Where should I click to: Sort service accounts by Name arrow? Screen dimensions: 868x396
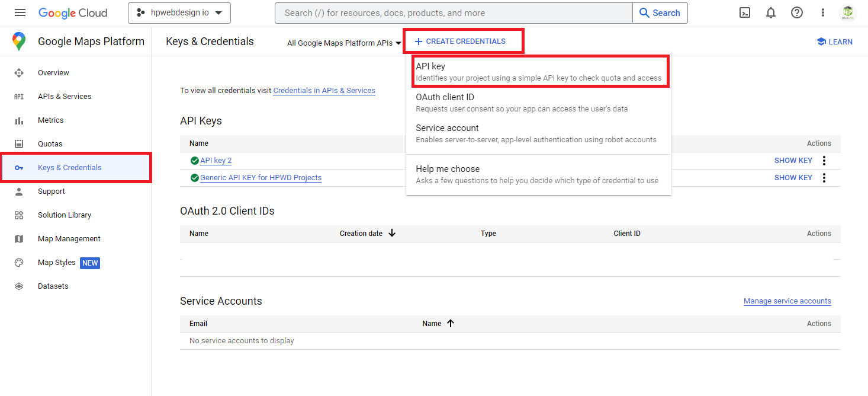point(451,324)
